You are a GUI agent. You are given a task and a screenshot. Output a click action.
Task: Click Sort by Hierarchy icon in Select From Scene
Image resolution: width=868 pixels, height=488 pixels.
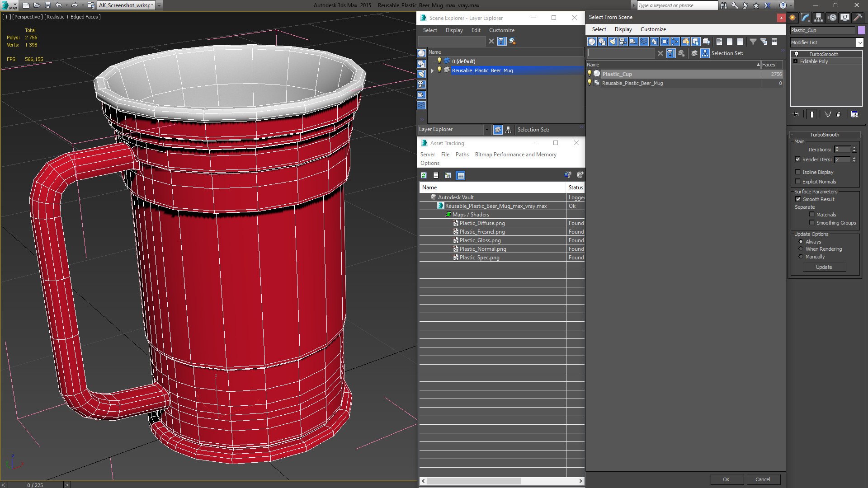click(x=705, y=53)
